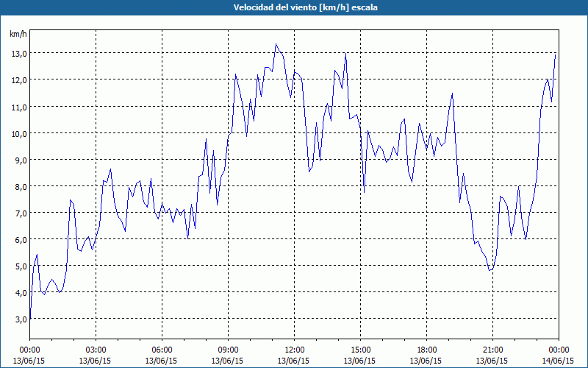Click the 09:00 time axis label
This screenshot has width=588, height=368.
(x=228, y=350)
